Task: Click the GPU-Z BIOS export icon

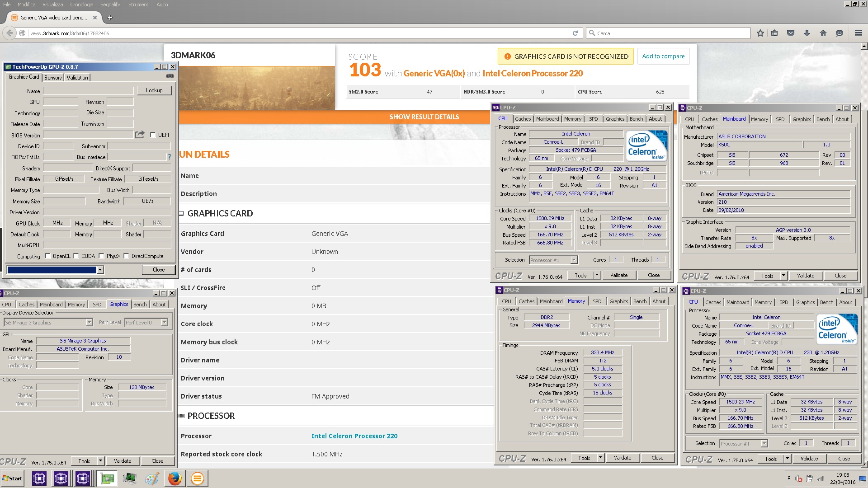Action: [140, 135]
